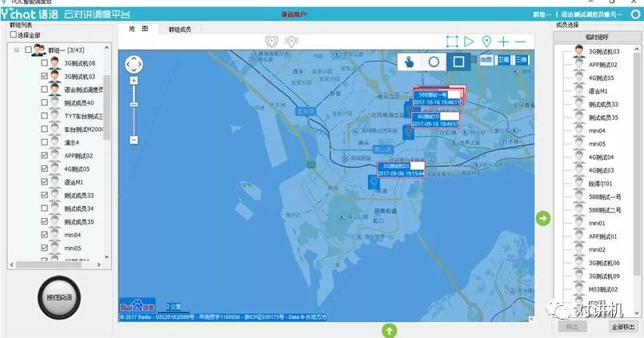Click the avatar of 3G测试机03 in right list
The height and width of the screenshot is (338, 644).
tap(579, 51)
